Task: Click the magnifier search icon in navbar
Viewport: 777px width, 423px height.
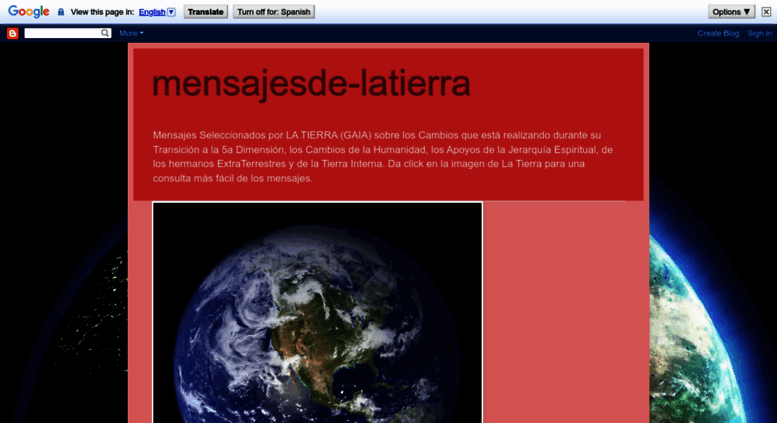Action: (x=105, y=33)
